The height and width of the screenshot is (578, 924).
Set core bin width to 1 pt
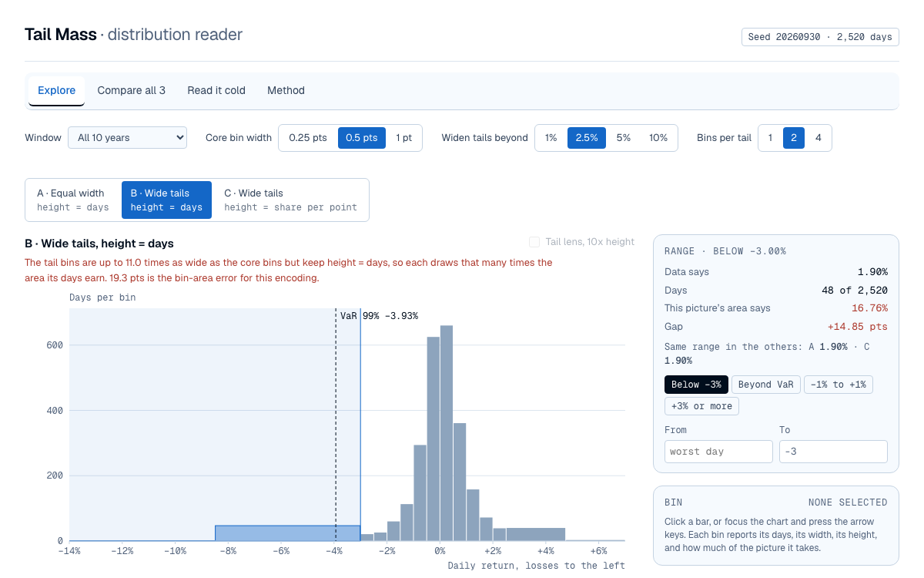[403, 138]
